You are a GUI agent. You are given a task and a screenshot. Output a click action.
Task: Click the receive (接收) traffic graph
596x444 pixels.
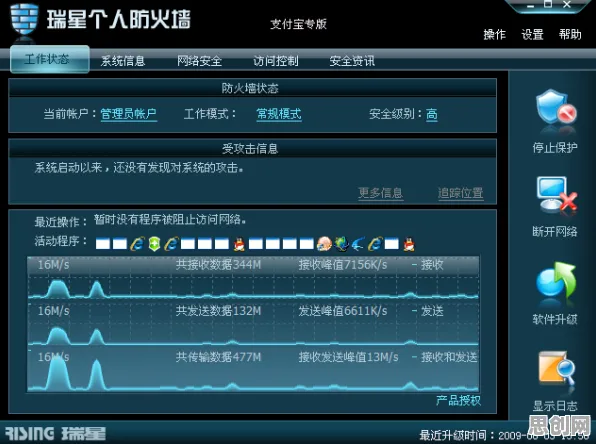click(253, 278)
